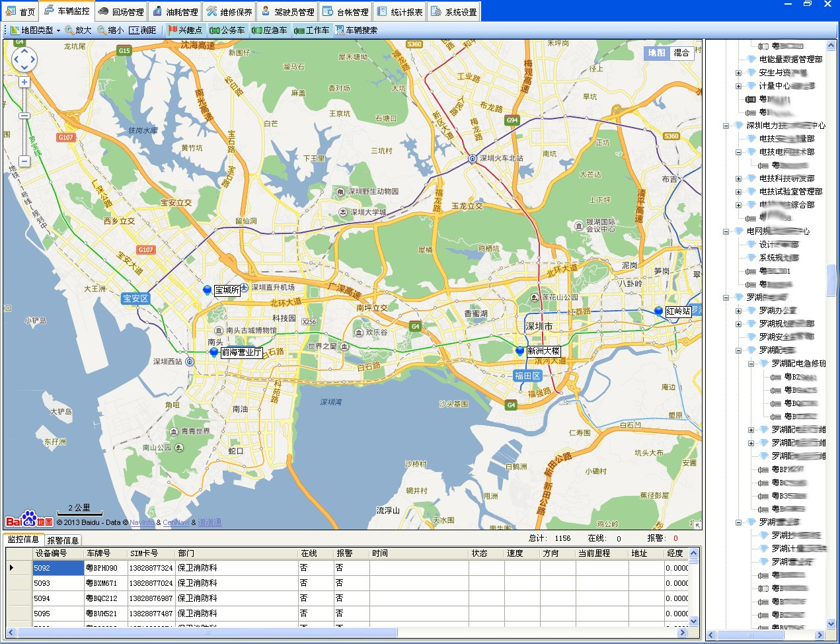
Task: Toggle 工作车 vehicle filter
Action: click(x=311, y=30)
